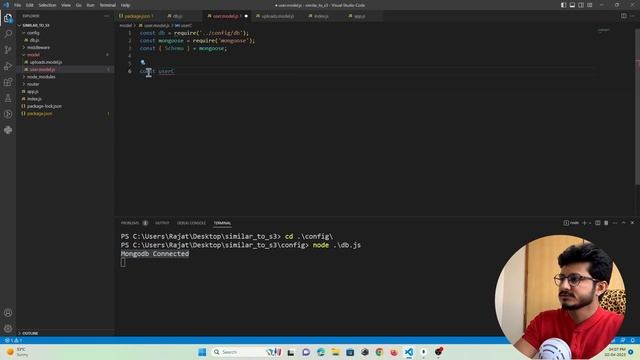Image resolution: width=640 pixels, height=360 pixels.
Task: Open Customize Layout icon in title bar
Action: (590, 5)
